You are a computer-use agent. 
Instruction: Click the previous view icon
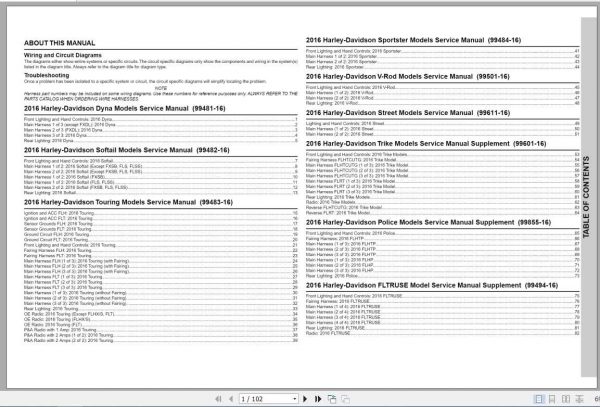332,399
